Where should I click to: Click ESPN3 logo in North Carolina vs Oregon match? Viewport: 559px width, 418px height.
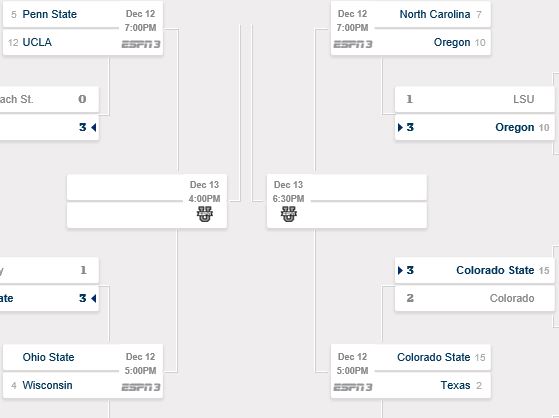353,44
